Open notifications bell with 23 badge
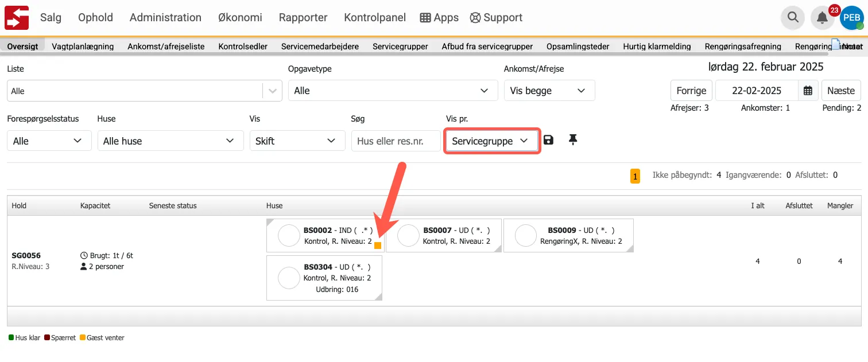 click(x=823, y=18)
